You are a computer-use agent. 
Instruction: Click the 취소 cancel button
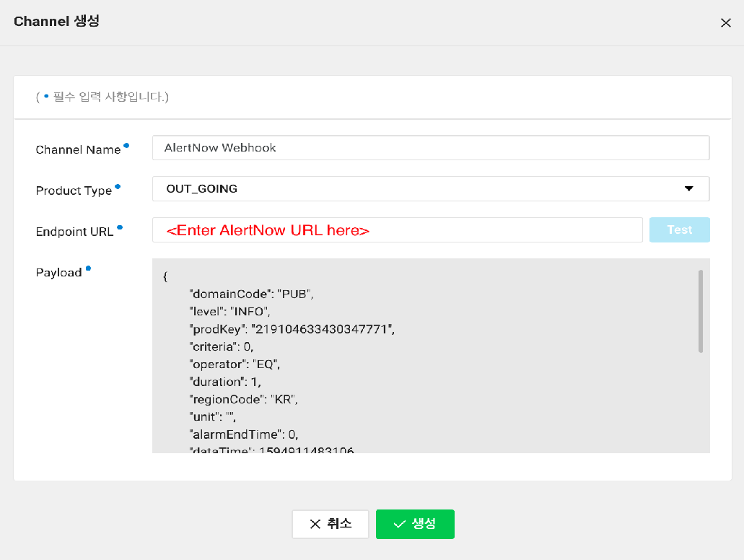pyautogui.click(x=331, y=525)
